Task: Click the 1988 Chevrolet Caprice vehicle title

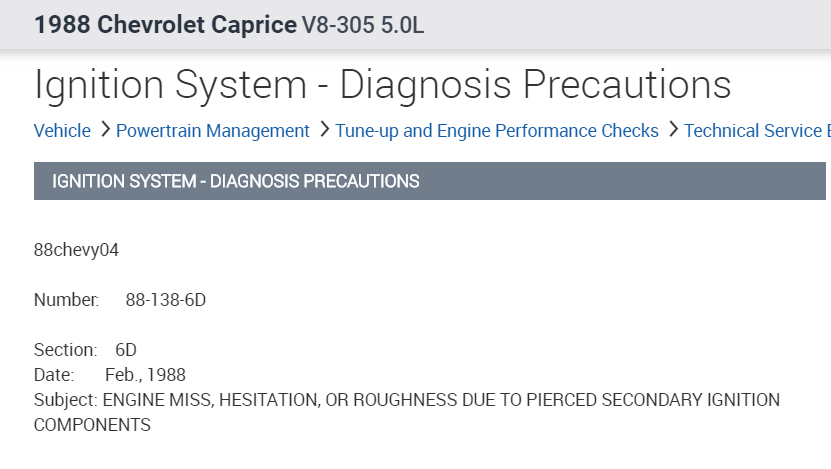Action: tap(165, 25)
